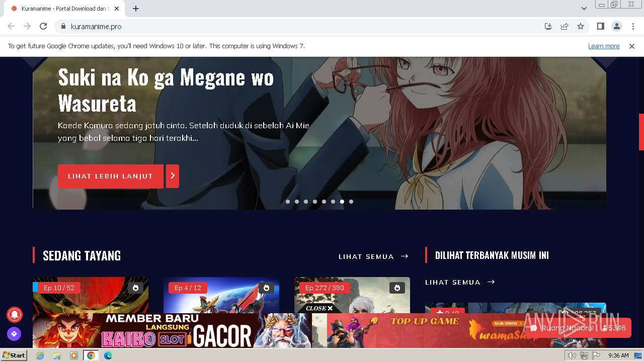Screen dimensions: 644x362
Task: Click the Action Center flag tray icon
Action: (x=596, y=355)
